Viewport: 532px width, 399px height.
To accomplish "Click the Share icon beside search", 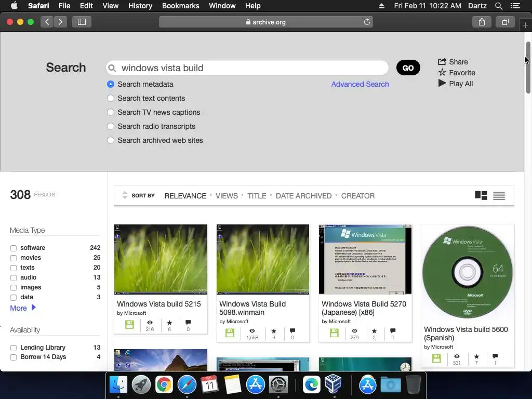I will tap(442, 62).
